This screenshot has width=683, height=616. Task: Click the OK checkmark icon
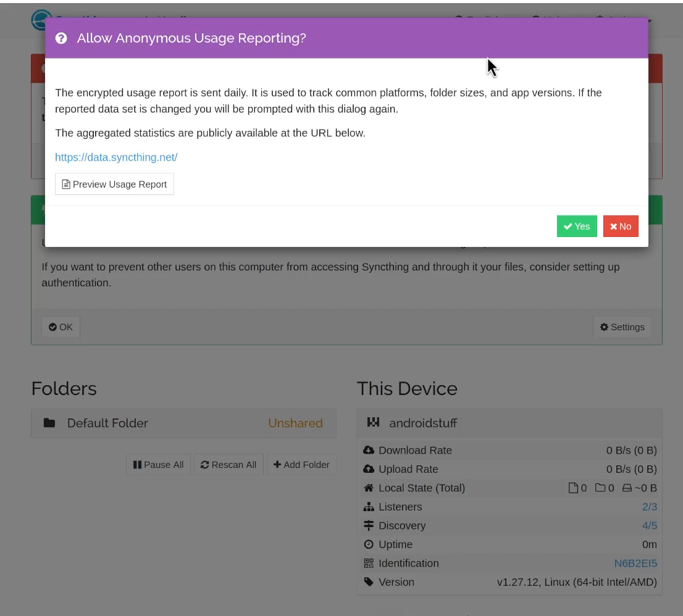[x=52, y=327]
